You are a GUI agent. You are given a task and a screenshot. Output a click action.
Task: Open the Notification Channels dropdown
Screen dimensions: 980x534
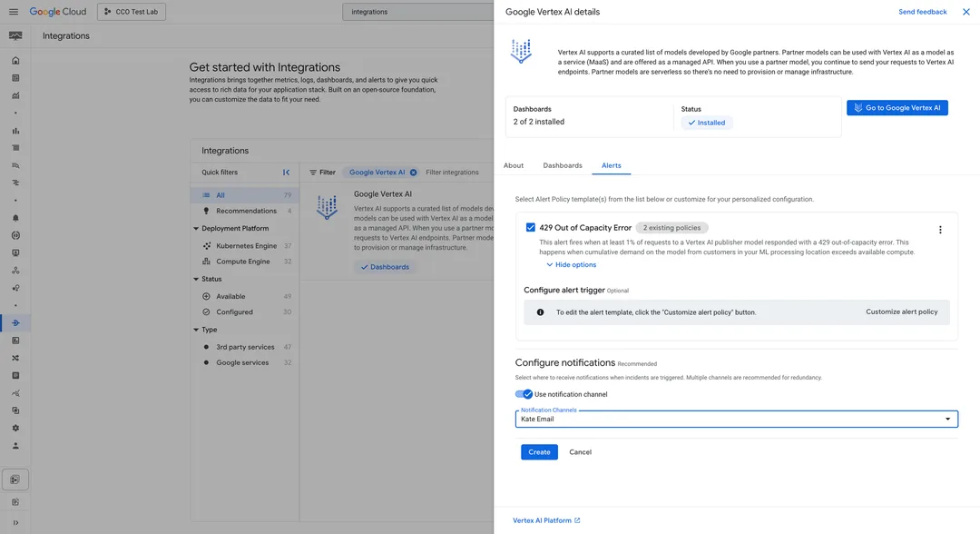point(736,419)
